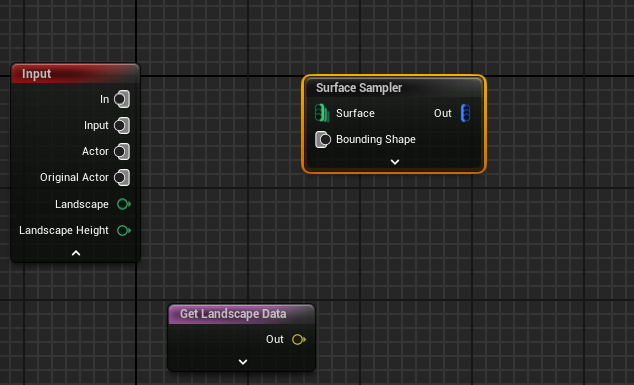Click the In output pin on Input node
This screenshot has width=634, height=385.
122,99
